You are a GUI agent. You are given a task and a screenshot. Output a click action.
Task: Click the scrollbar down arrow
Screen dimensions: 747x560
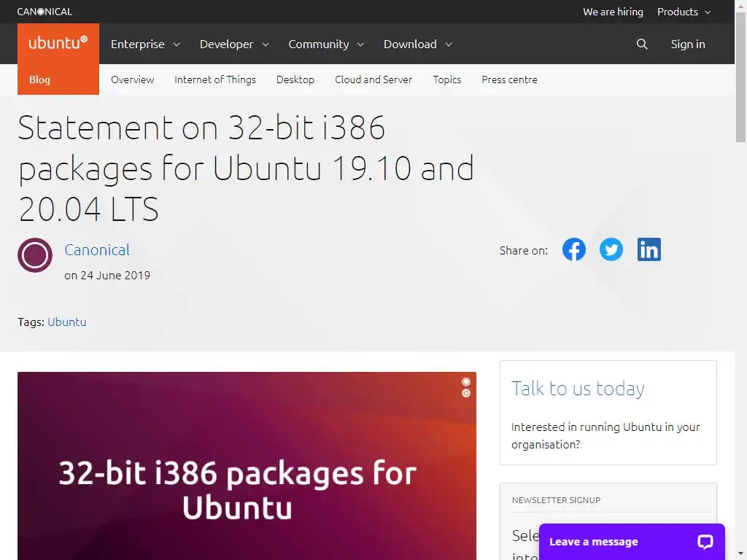(740, 554)
